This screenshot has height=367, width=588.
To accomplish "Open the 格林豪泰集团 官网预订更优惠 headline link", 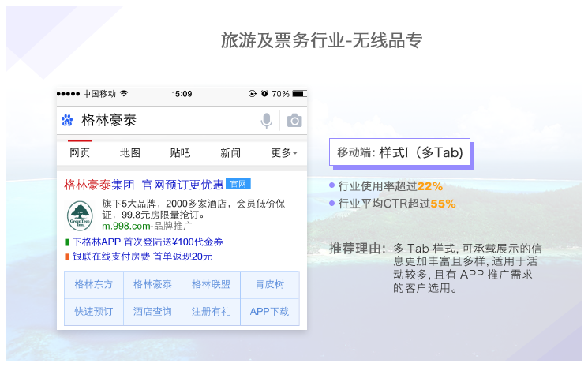I will (x=144, y=185).
